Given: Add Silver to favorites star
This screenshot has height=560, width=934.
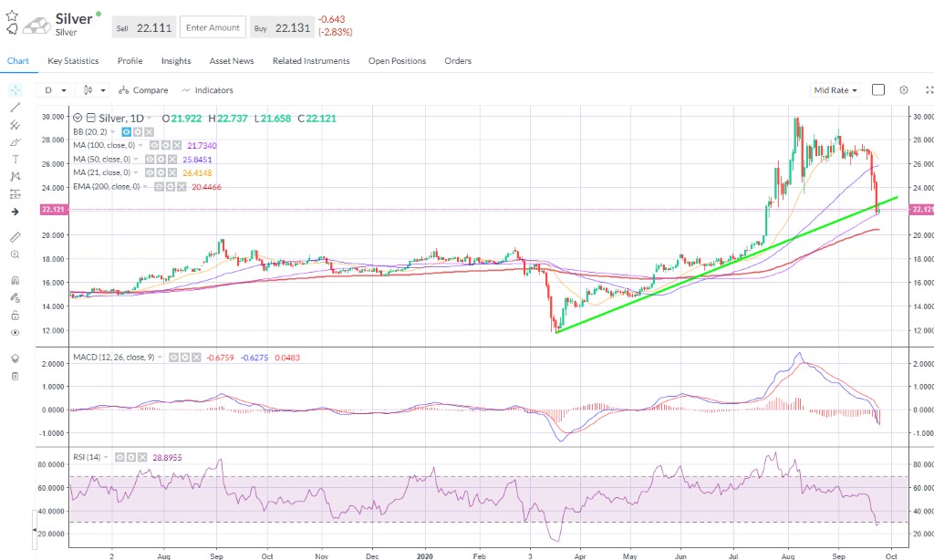Looking at the screenshot, I should 12,16.
